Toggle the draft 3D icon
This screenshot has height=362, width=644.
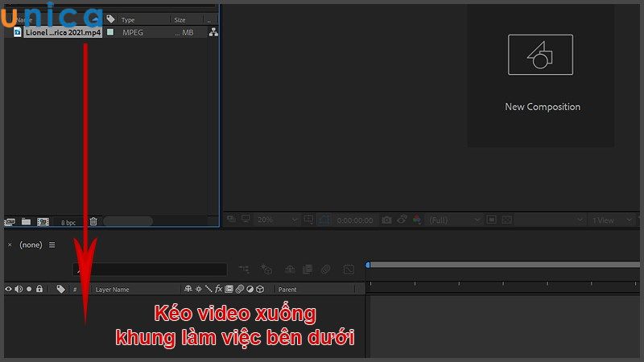(266, 269)
